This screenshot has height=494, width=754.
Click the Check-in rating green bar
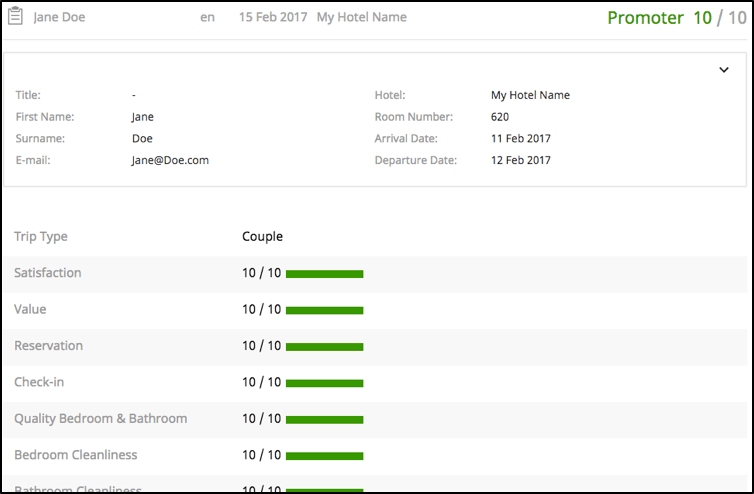[x=324, y=383]
